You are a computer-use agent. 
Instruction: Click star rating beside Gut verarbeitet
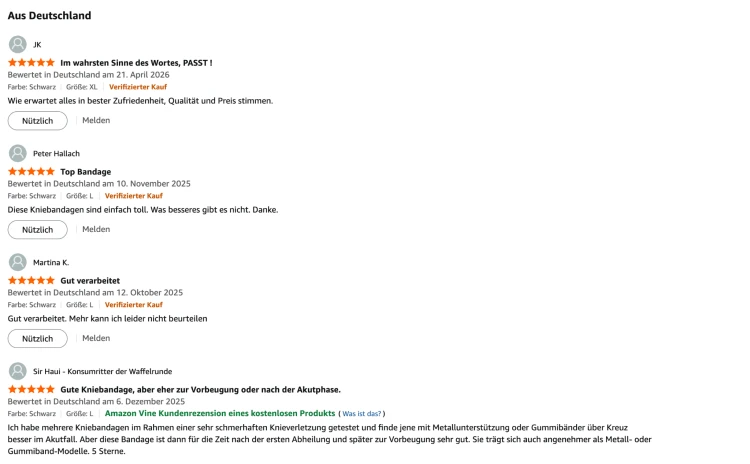31,280
